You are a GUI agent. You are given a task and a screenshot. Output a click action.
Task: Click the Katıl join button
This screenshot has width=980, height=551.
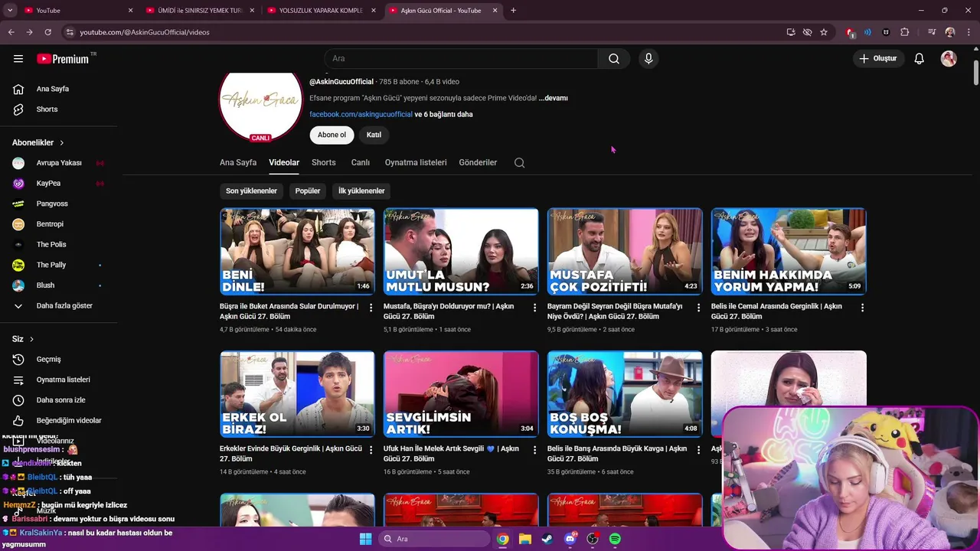click(x=374, y=135)
